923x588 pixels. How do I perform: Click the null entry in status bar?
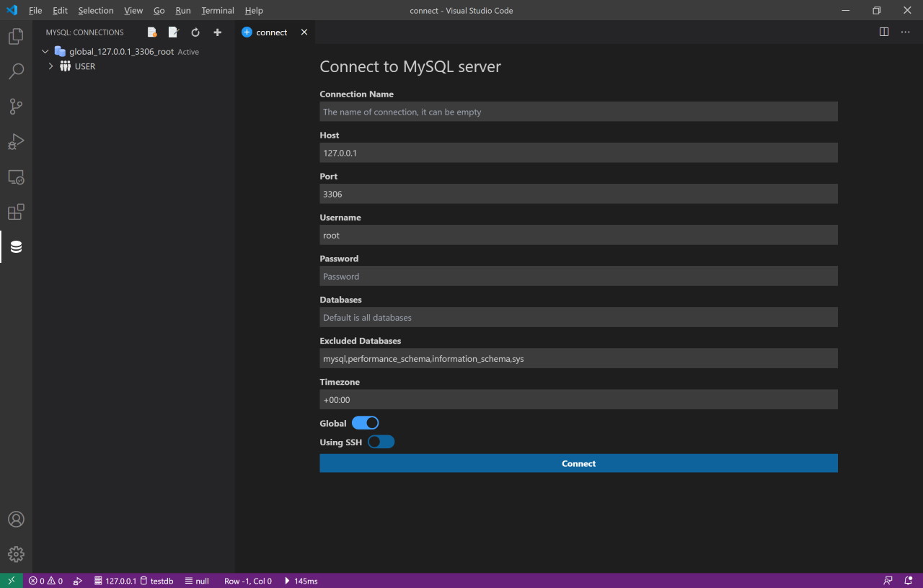pos(197,581)
